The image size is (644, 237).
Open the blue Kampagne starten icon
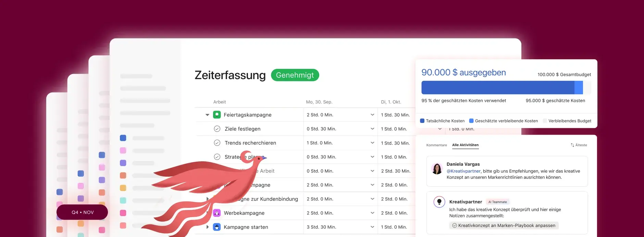[x=217, y=227]
